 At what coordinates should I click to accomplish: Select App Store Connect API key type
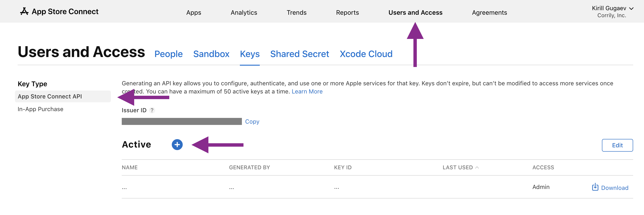click(50, 96)
